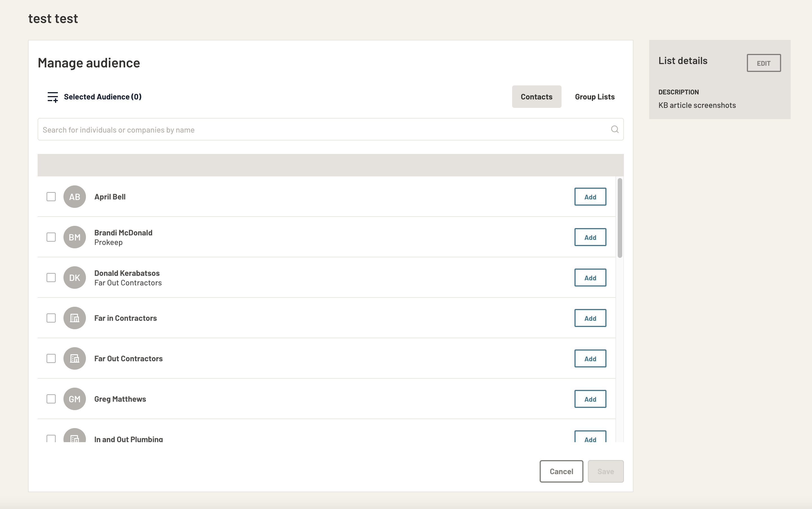Click Greg Matthews' GM avatar
The height and width of the screenshot is (509, 812).
(75, 399)
